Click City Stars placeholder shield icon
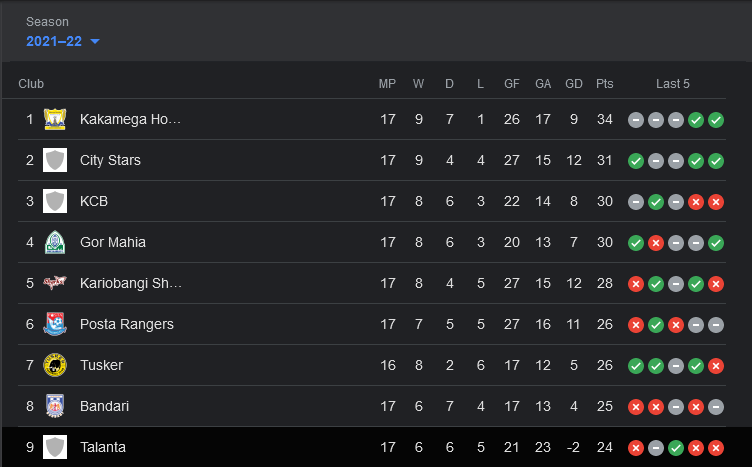 pos(55,160)
